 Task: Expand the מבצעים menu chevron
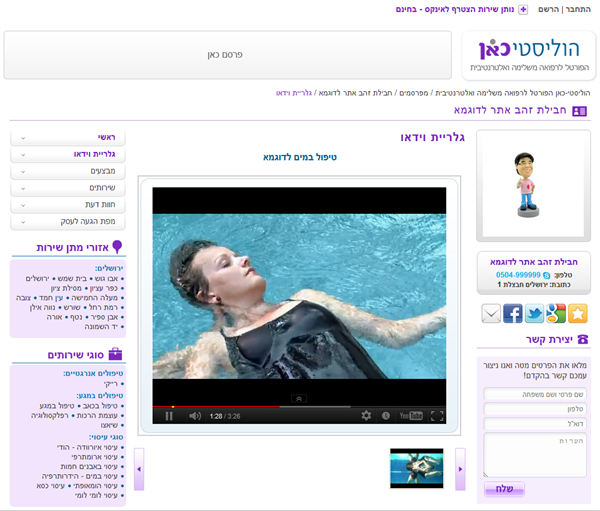pyautogui.click(x=22, y=171)
